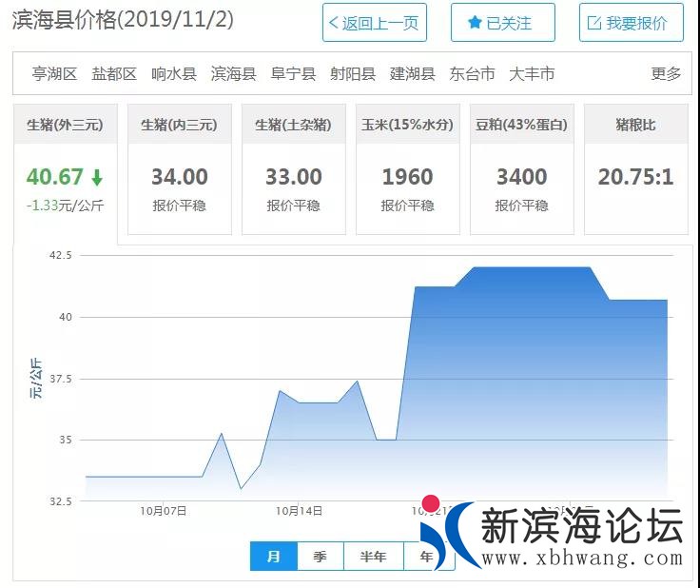Click the edit icon in 我要报价
The image size is (700, 588).
(594, 23)
